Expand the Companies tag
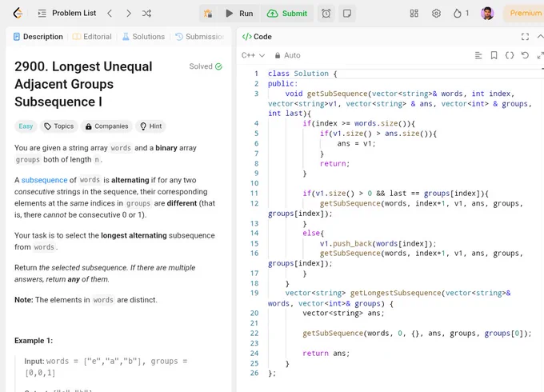The width and height of the screenshot is (544, 392). coord(107,126)
